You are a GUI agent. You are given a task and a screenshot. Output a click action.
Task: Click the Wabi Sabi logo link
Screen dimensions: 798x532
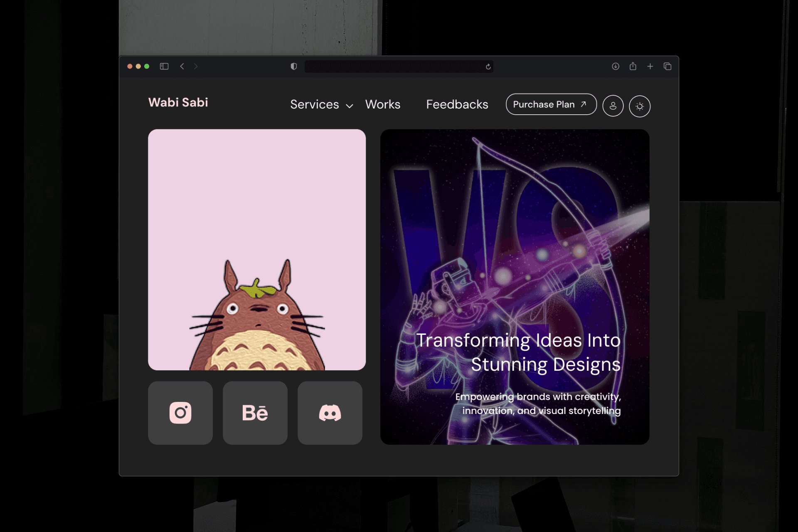point(178,102)
